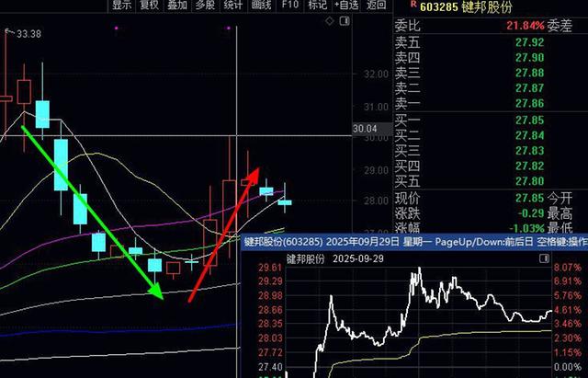The image size is (588, 378).
Task: Click the 最高 label
Action: 560,213
